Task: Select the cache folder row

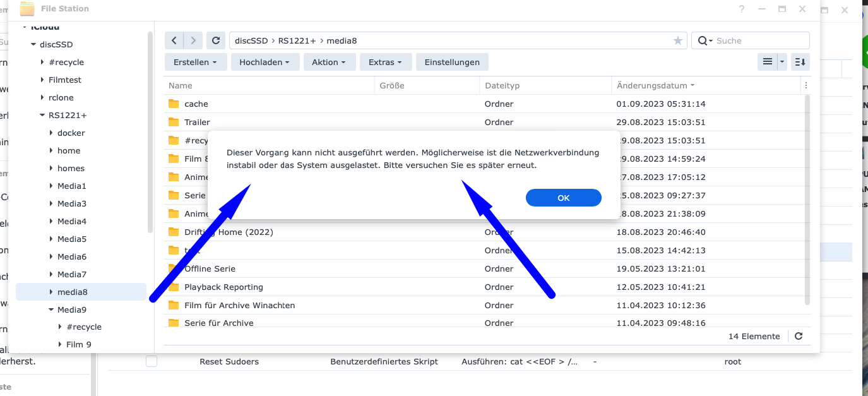Action: [x=483, y=104]
